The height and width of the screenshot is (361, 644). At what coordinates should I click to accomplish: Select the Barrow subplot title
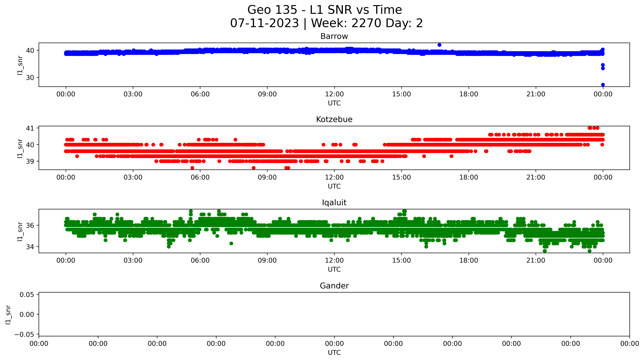pos(334,36)
